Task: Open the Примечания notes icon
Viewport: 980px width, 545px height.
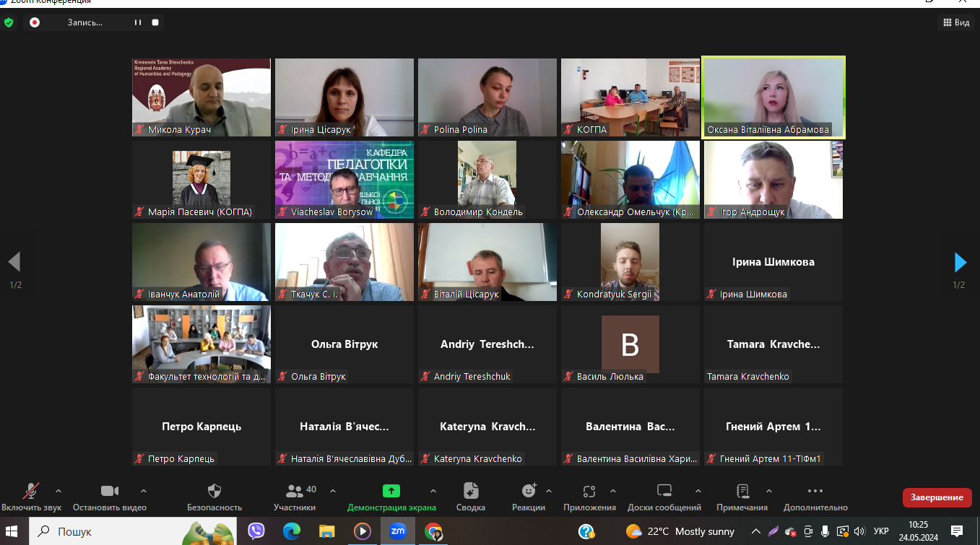Action: (742, 492)
